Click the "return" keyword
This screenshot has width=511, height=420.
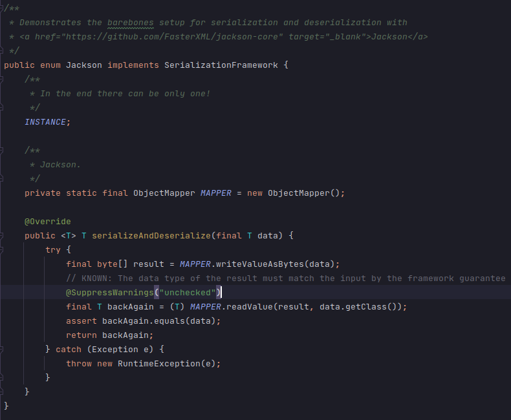pos(82,335)
